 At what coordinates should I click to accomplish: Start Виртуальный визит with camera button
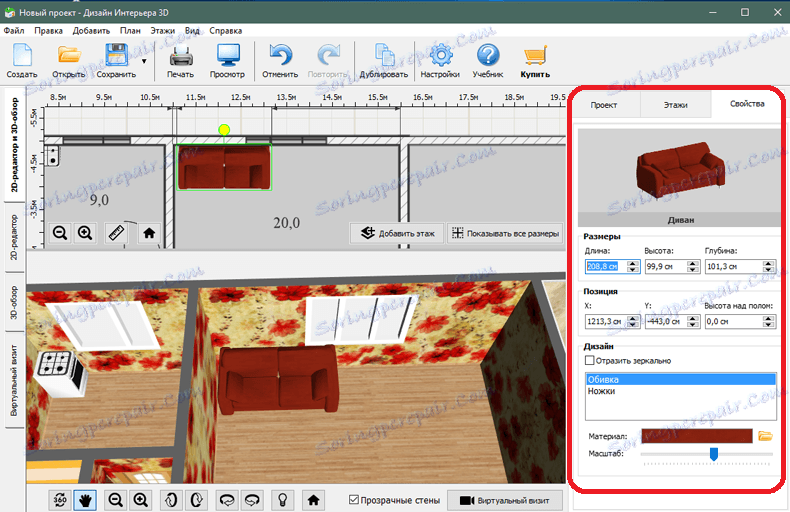click(505, 500)
